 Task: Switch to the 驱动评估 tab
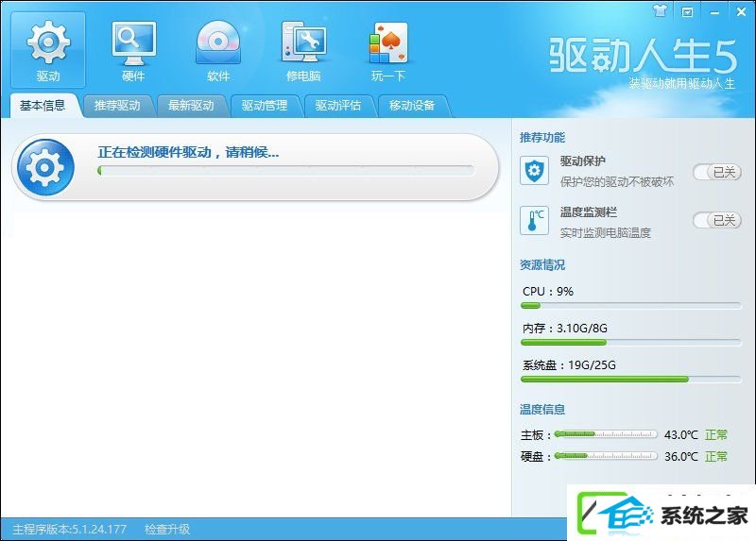click(338, 106)
